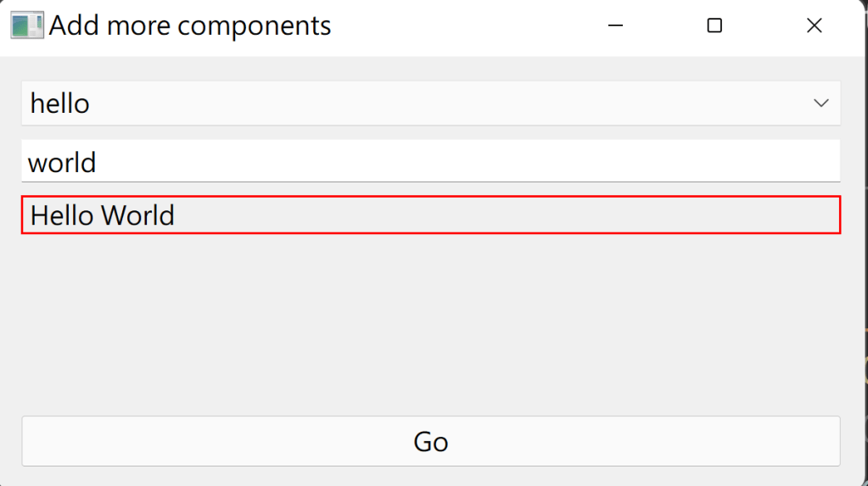Click the app icon in the title bar
The image size is (868, 486).
(26, 25)
